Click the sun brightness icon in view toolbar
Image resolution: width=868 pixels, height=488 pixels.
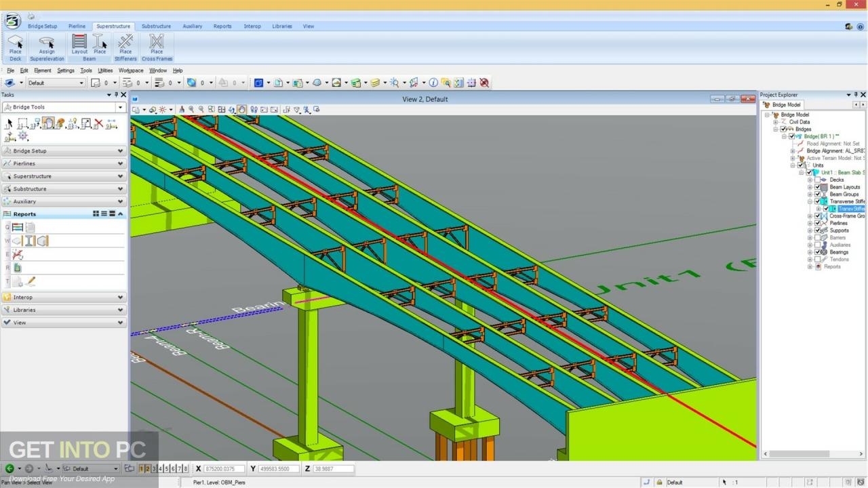(162, 109)
